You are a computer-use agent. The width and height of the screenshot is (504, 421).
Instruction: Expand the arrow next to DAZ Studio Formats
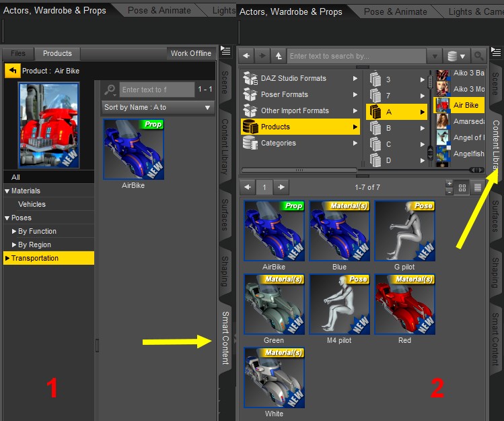(x=355, y=78)
